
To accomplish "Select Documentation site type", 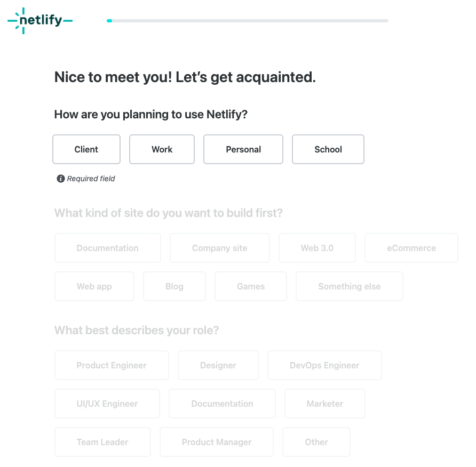I will point(107,248).
